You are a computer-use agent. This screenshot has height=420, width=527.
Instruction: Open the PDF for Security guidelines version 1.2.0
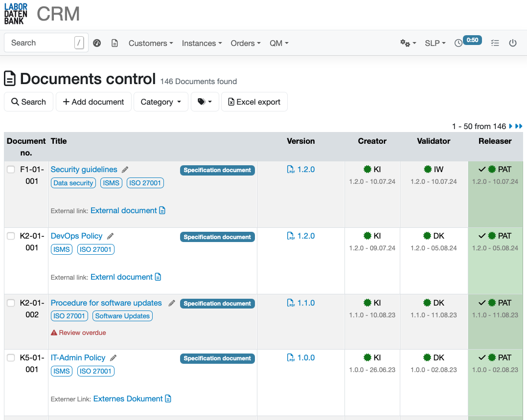pos(300,169)
